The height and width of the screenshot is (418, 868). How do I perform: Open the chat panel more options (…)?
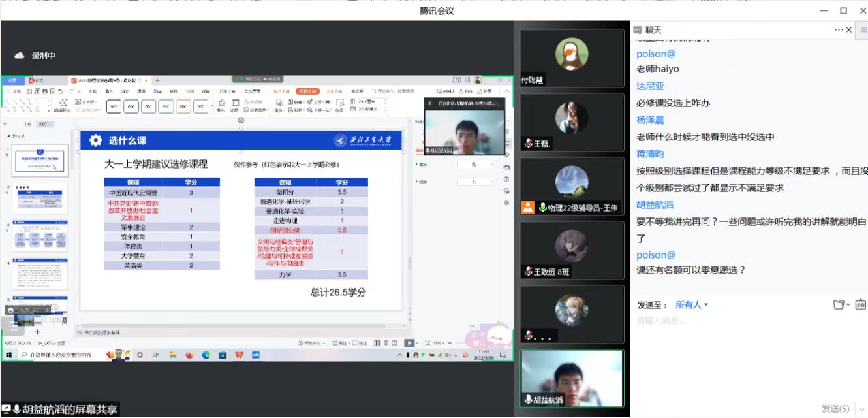838,29
